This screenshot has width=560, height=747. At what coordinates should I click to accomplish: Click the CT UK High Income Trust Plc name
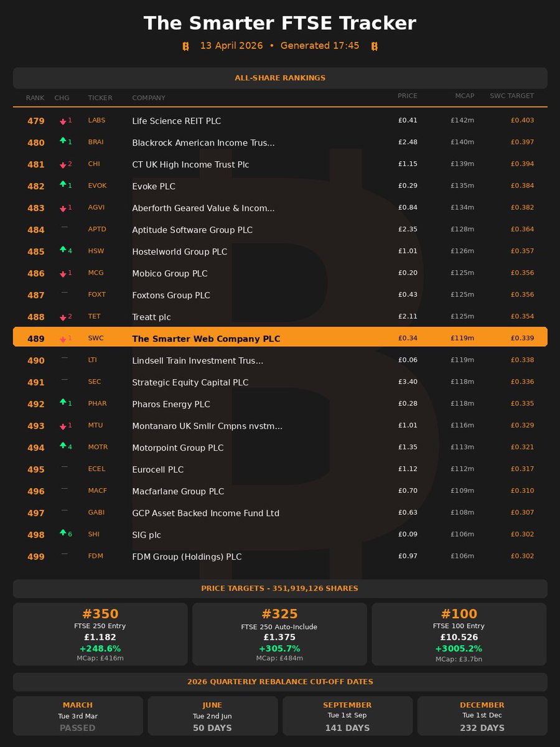(x=190, y=165)
